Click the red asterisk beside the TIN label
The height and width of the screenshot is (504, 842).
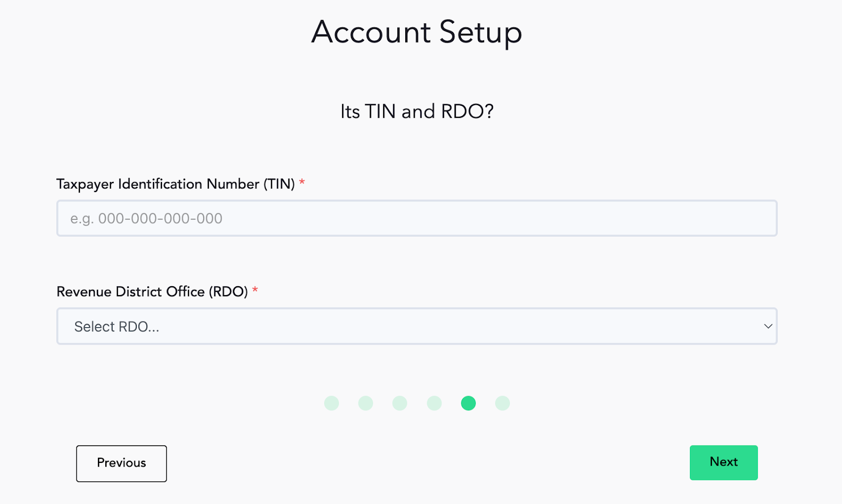tap(302, 182)
